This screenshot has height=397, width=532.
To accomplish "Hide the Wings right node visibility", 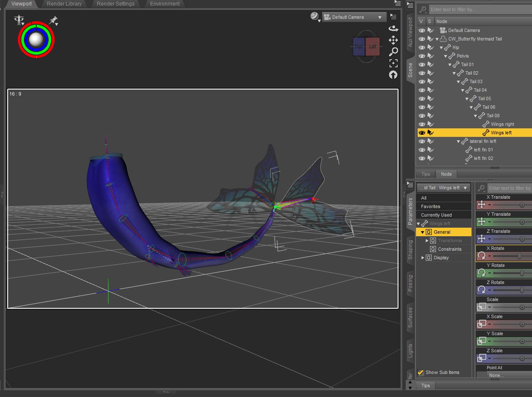I will click(422, 124).
